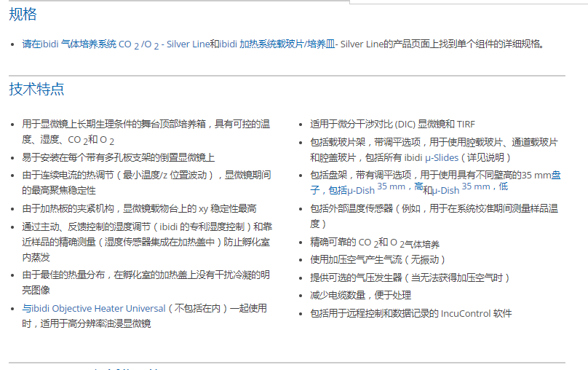
Task: Click the bullet starting 用于显微镜上长期生理条件
Action: point(146,132)
